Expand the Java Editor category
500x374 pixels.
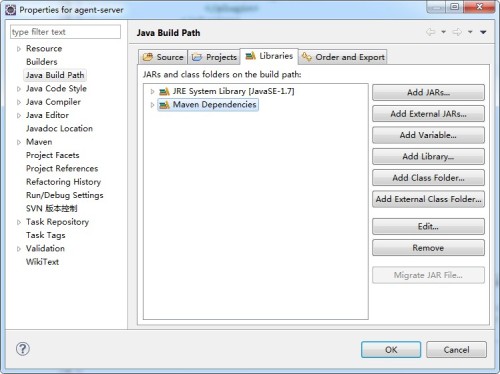click(19, 115)
